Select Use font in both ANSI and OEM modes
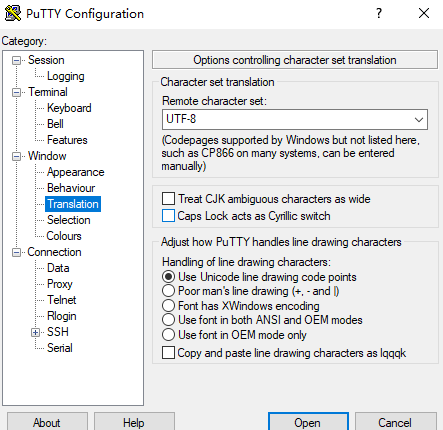This screenshot has height=430, width=443. coord(168,320)
